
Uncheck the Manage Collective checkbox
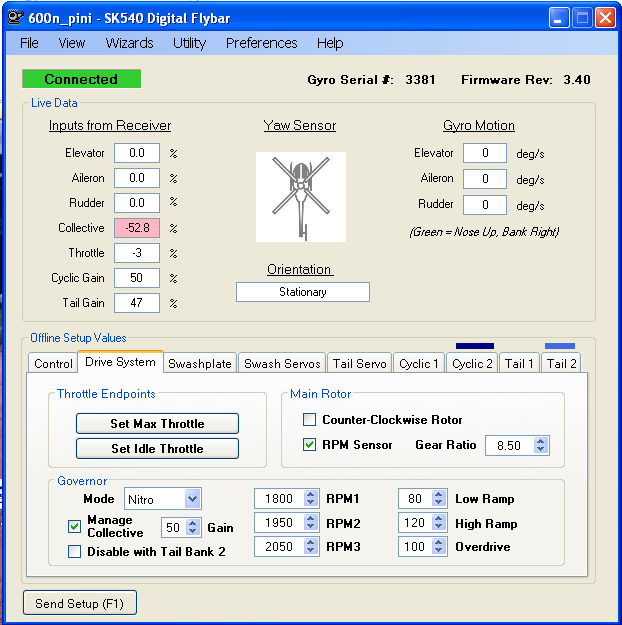click(75, 526)
